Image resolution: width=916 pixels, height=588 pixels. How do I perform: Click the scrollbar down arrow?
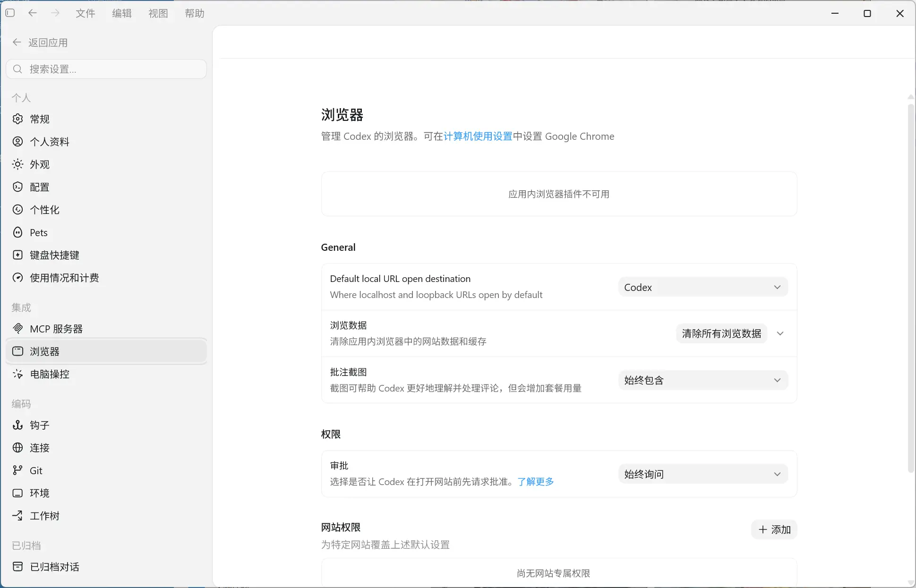point(911,583)
